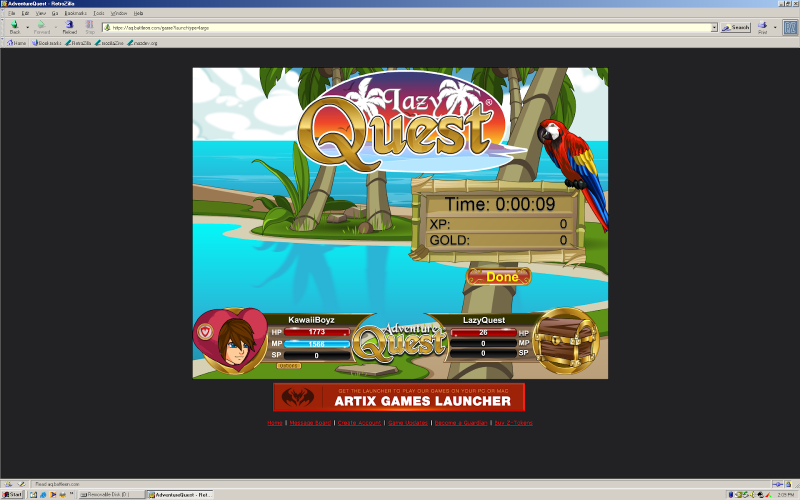800x500 pixels.
Task: Click the RetroZilla throbber logo icon
Action: tap(790, 27)
